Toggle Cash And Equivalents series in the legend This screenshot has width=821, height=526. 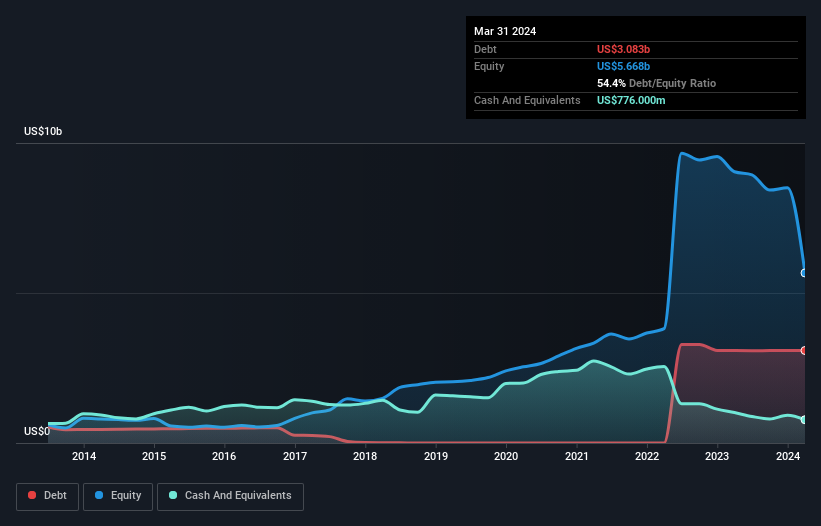[230, 496]
